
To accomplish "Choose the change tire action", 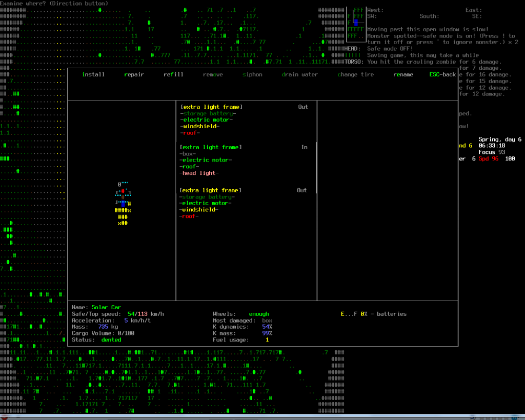I will 356,74.
